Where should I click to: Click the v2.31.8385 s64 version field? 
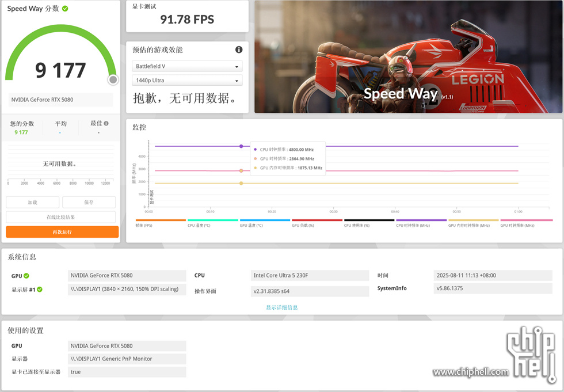pos(310,291)
